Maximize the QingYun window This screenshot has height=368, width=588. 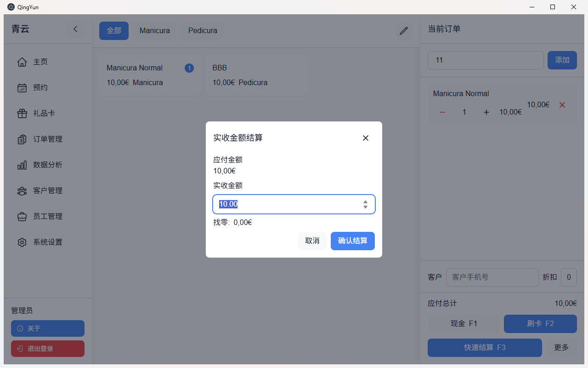pos(553,7)
